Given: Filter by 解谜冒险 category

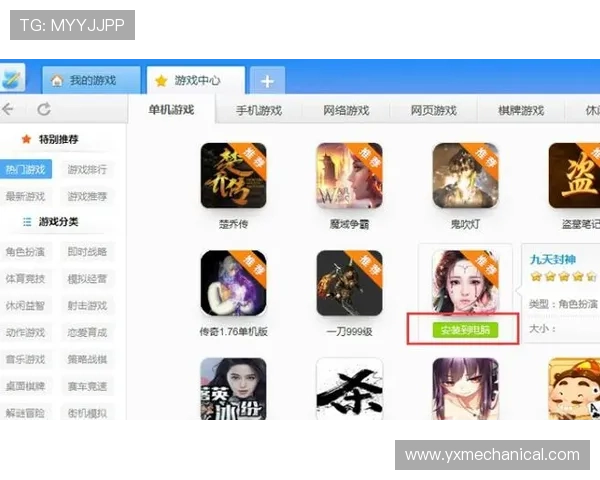Looking at the screenshot, I should 25,413.
